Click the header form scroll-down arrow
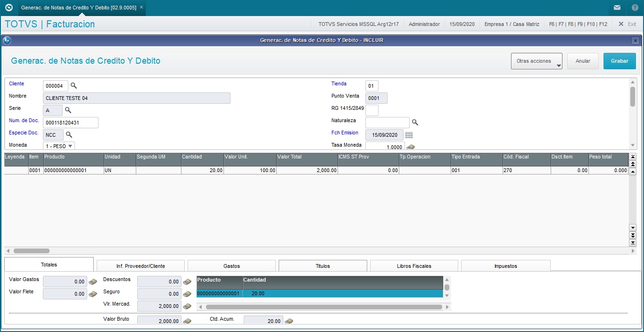Image resolution: width=644 pixels, height=332 pixels. (633, 145)
